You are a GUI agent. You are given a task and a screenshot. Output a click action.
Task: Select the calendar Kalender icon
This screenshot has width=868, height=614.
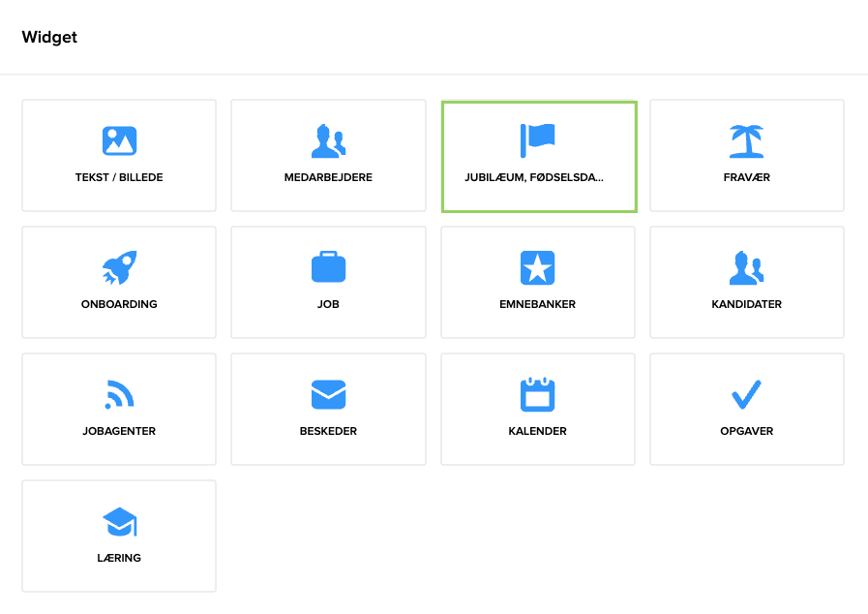pyautogui.click(x=537, y=394)
